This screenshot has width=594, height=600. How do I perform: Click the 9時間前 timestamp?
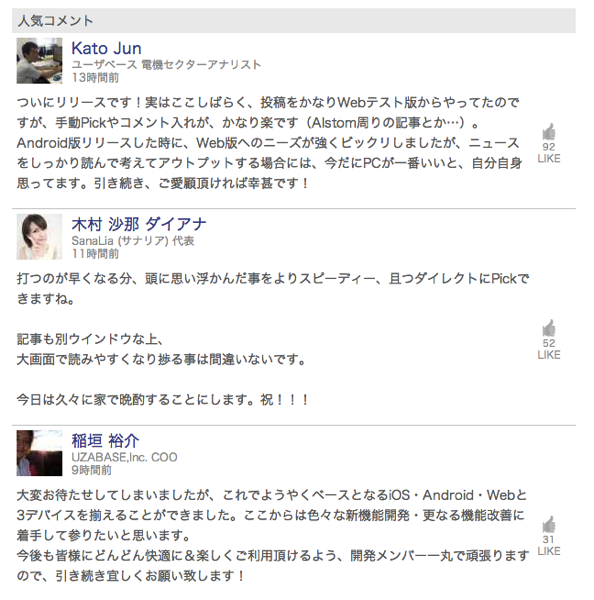pos(91,470)
